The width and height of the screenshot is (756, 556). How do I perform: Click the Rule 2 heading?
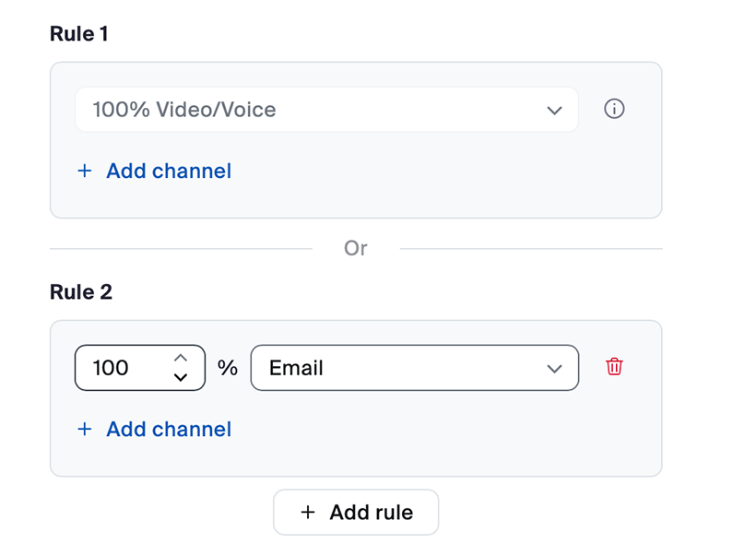80,292
